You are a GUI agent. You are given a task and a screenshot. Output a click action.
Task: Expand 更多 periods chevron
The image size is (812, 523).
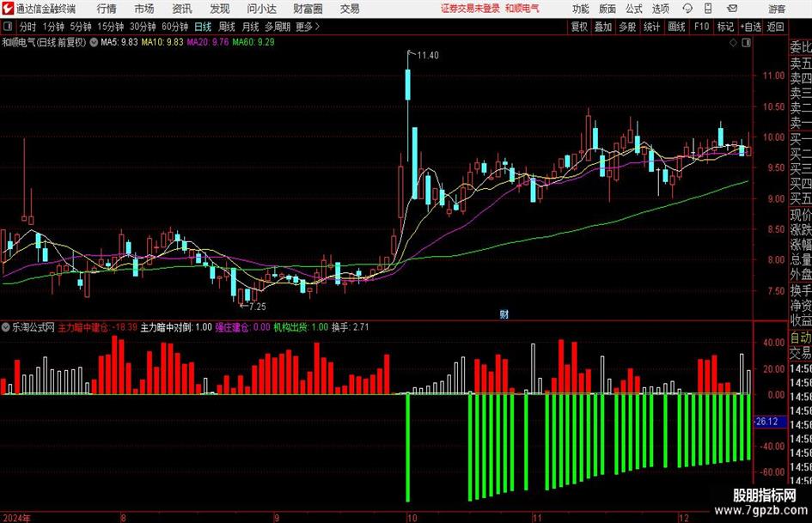pyautogui.click(x=308, y=27)
